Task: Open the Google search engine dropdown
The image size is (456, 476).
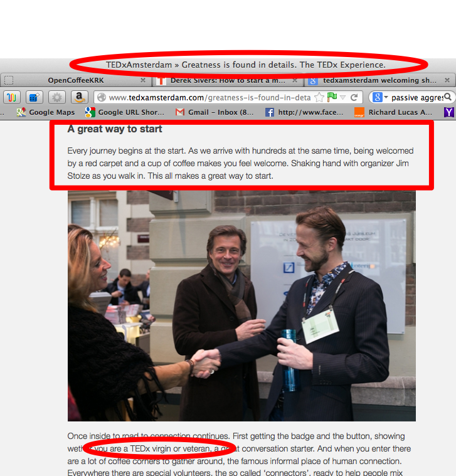Action: 380,97
